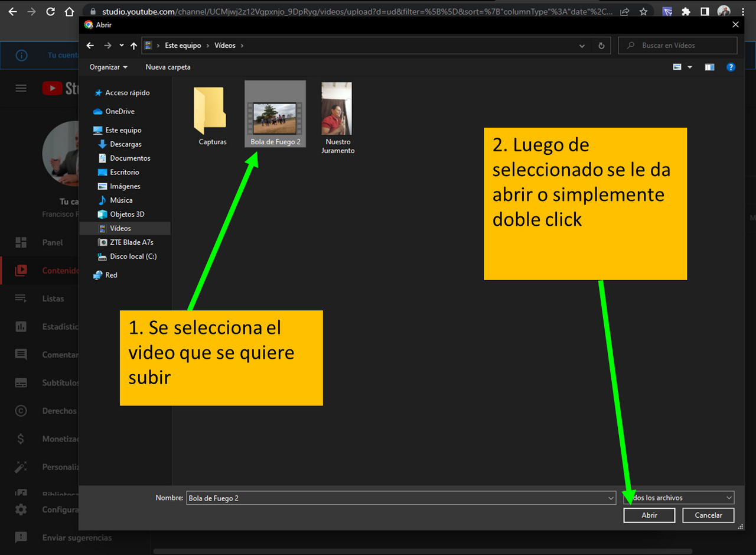Go forward in the Abrir dialog
The height and width of the screenshot is (555, 756).
coord(107,46)
